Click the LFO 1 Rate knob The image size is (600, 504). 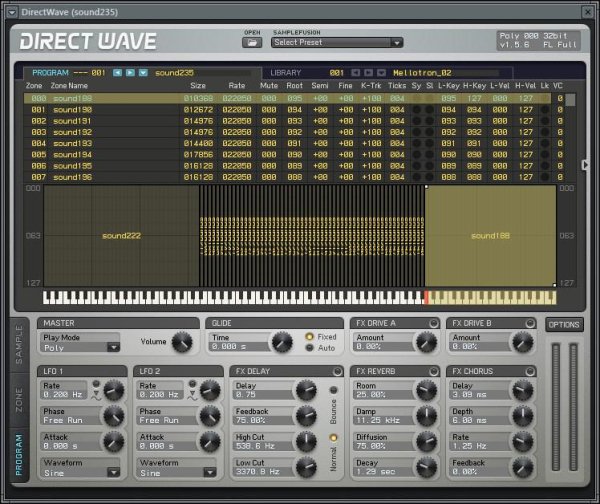point(114,390)
